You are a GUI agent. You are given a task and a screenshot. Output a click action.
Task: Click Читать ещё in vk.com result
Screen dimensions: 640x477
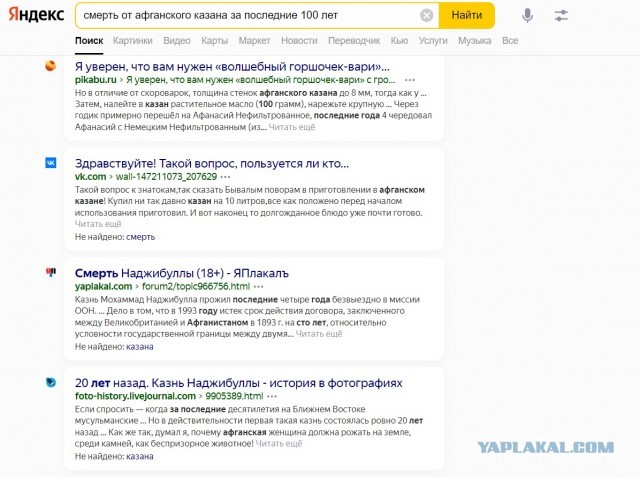(98, 224)
